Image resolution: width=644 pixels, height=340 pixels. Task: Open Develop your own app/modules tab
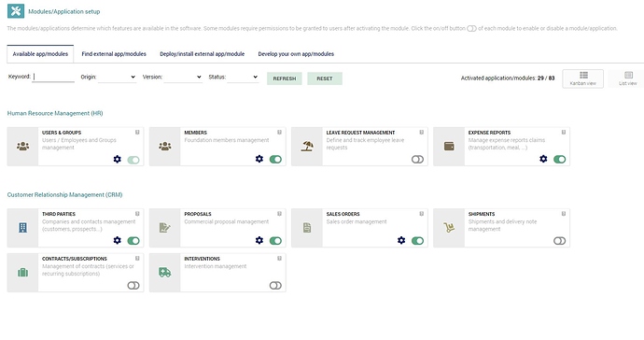tap(296, 54)
